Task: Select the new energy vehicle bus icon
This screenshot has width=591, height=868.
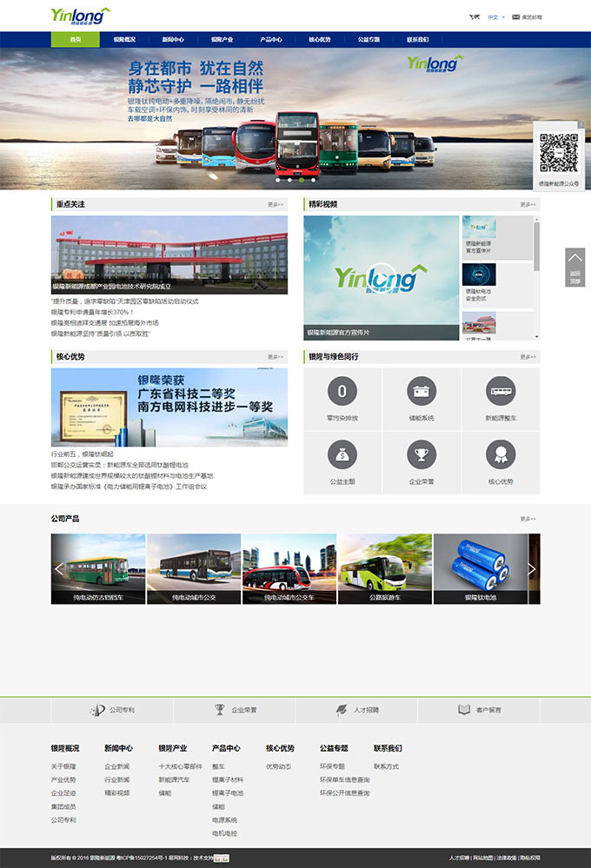Action: (501, 392)
